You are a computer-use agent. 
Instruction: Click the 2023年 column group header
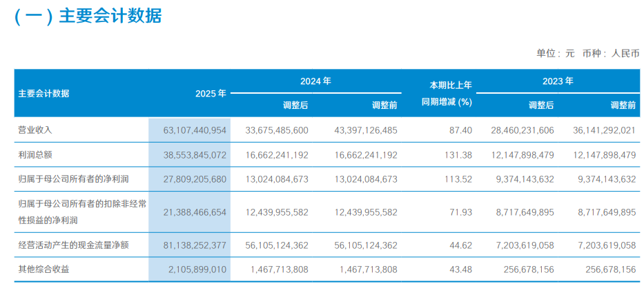coord(557,81)
